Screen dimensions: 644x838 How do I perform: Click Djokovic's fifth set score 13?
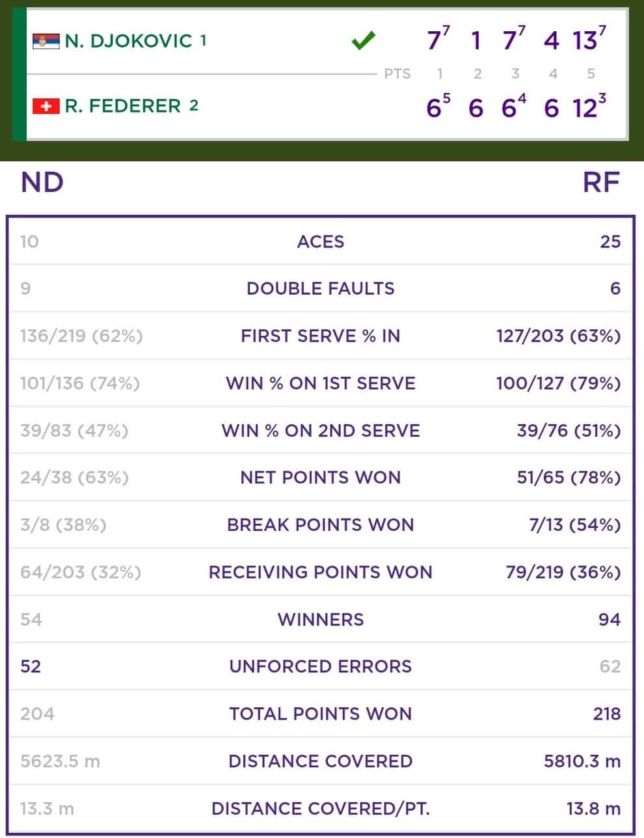coord(585,41)
